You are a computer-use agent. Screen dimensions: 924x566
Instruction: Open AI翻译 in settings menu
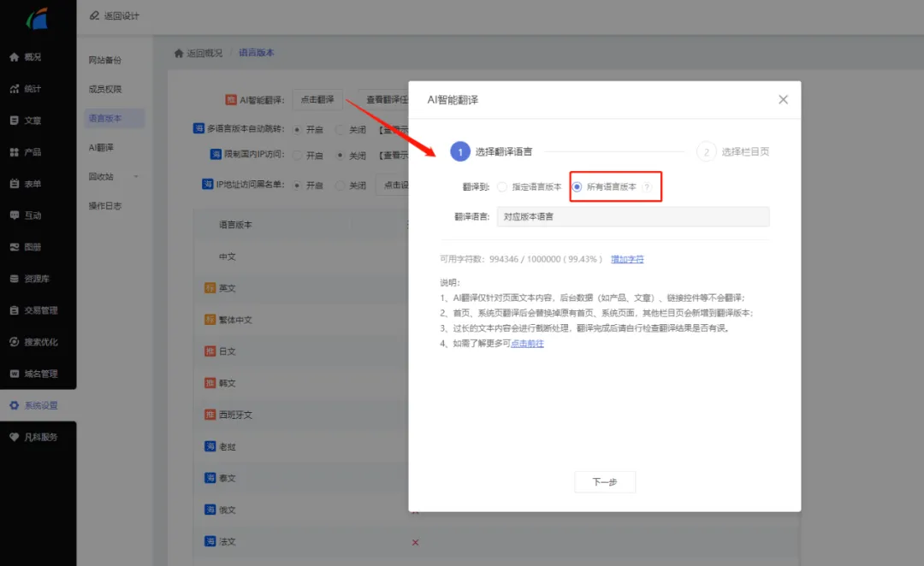(101, 148)
